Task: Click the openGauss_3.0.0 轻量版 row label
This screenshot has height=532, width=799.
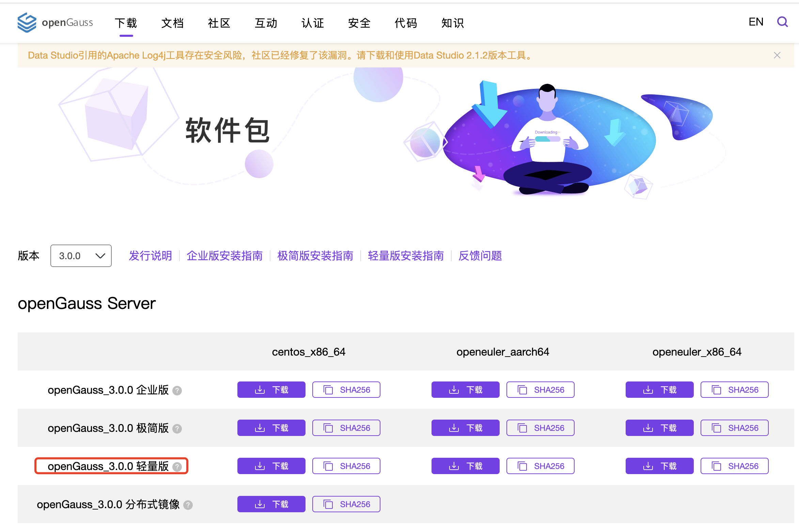Action: click(108, 466)
